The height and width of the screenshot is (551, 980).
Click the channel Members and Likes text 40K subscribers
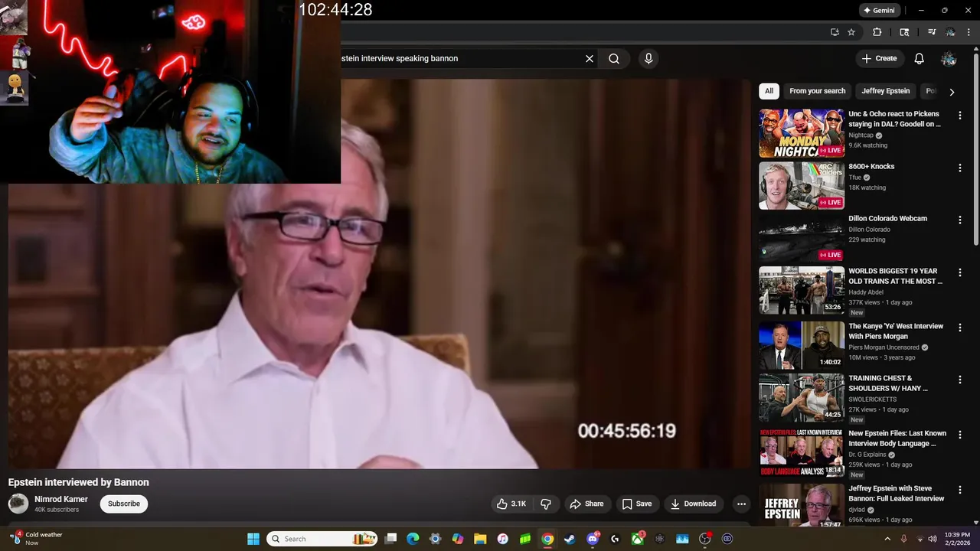click(57, 510)
